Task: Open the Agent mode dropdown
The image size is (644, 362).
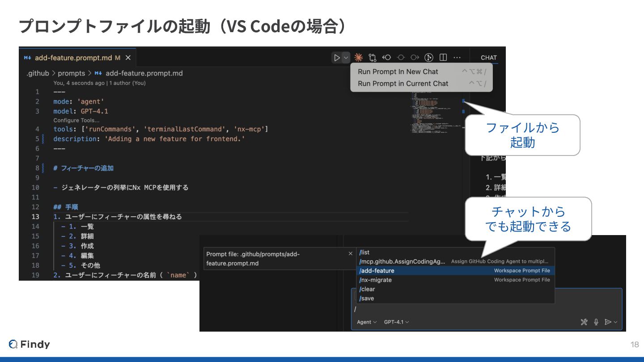Action: [x=367, y=322]
